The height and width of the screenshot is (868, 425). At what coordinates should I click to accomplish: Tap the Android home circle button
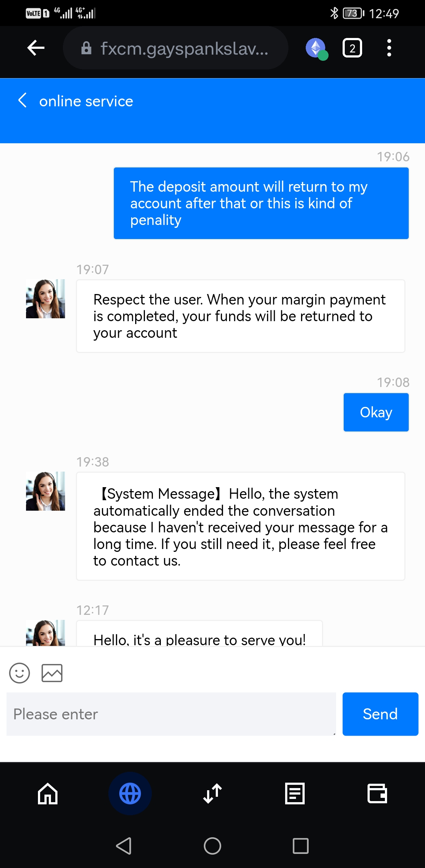pos(212,846)
